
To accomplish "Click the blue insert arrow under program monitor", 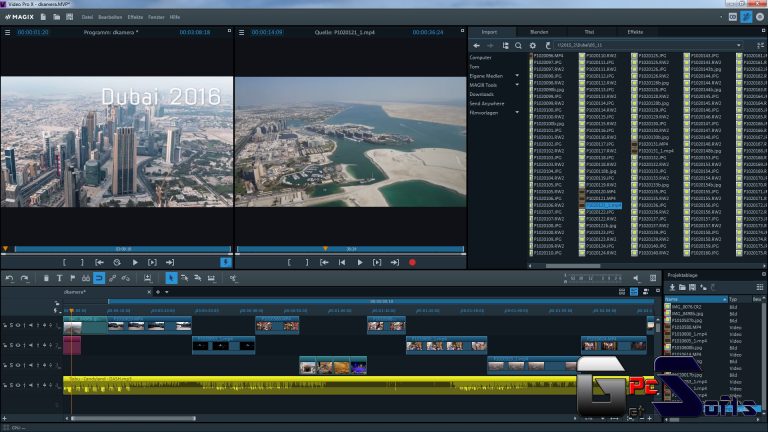I will 225,262.
